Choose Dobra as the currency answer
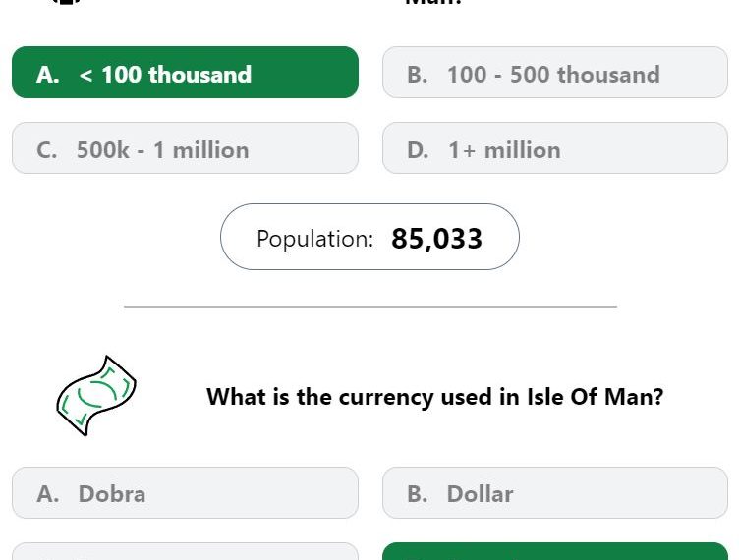The height and width of the screenshot is (560, 739). [x=185, y=492]
